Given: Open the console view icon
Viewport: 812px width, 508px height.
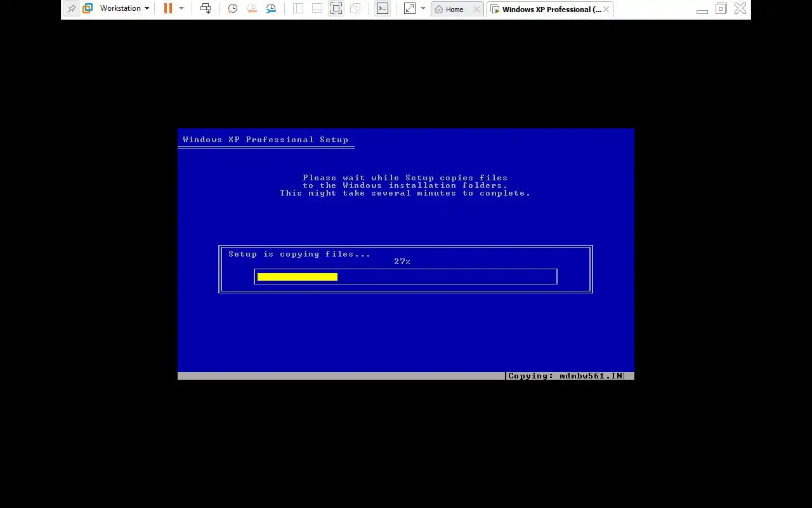Looking at the screenshot, I should [383, 9].
